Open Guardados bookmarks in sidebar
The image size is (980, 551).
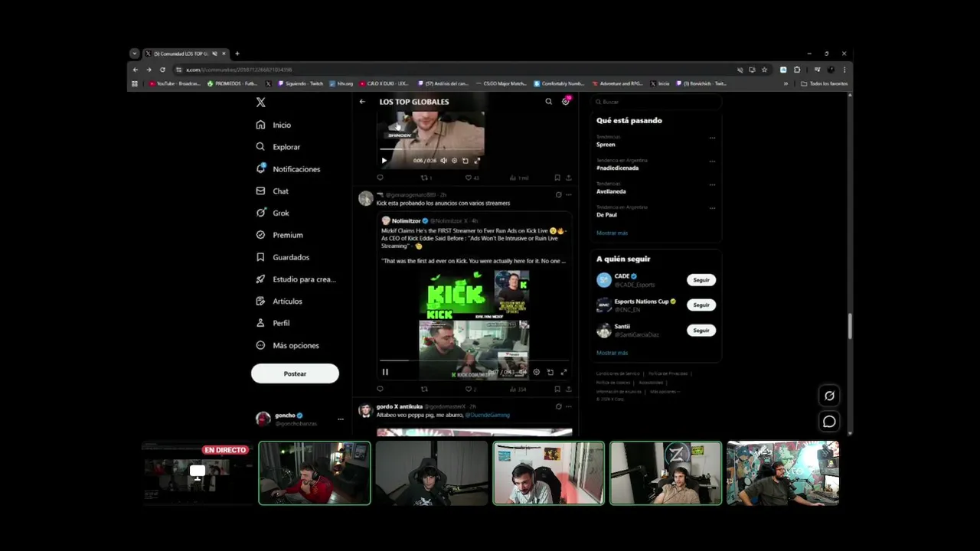283,257
